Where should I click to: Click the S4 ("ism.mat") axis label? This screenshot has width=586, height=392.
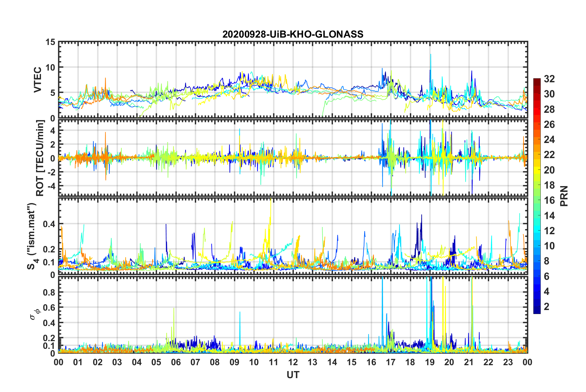32,236
